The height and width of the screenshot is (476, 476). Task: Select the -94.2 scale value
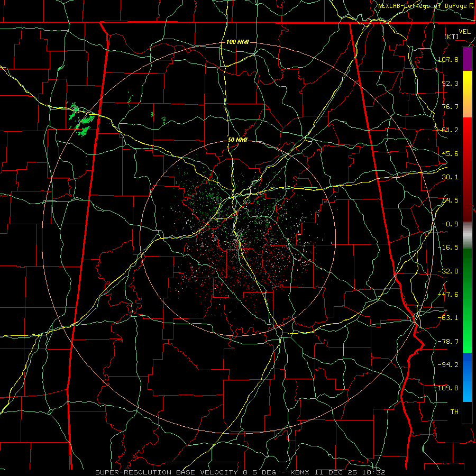pyautogui.click(x=448, y=365)
